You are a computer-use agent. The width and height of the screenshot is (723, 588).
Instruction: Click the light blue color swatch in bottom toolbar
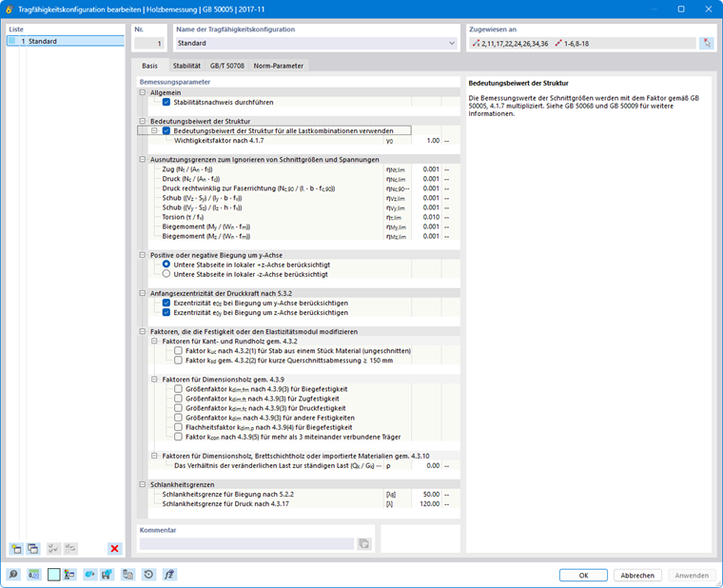[53, 574]
